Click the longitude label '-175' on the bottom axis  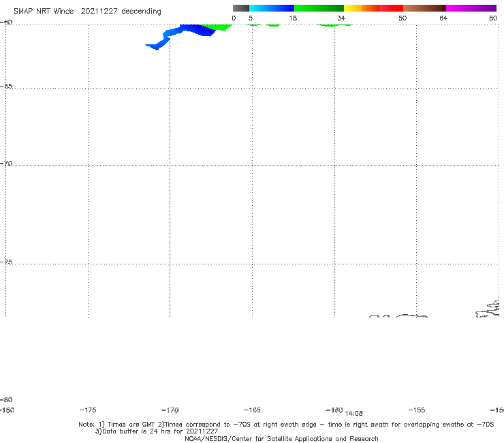click(88, 410)
